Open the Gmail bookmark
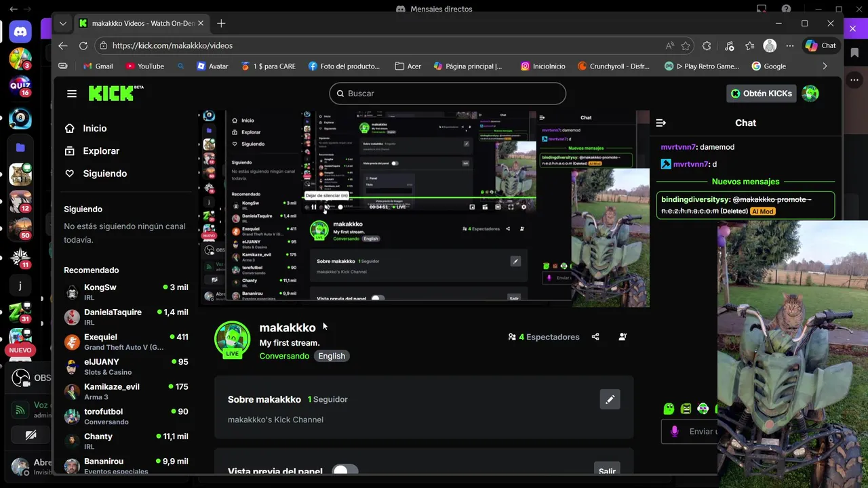Image resolution: width=868 pixels, height=488 pixels. pyautogui.click(x=98, y=66)
